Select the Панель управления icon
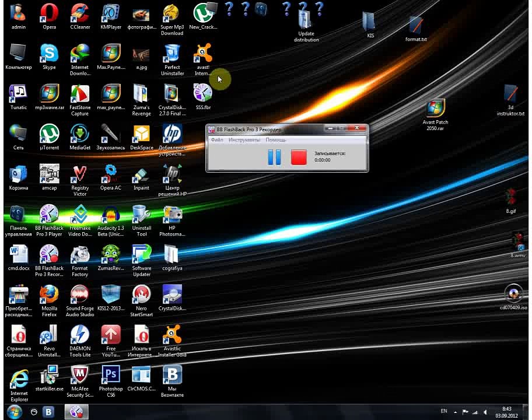Image resolution: width=532 pixels, height=420 pixels. pyautogui.click(x=18, y=220)
